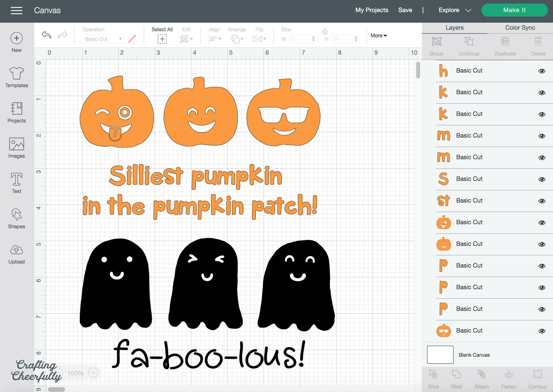Toggle visibility of the topmost 'h' layer
Image resolution: width=553 pixels, height=392 pixels.
[542, 71]
